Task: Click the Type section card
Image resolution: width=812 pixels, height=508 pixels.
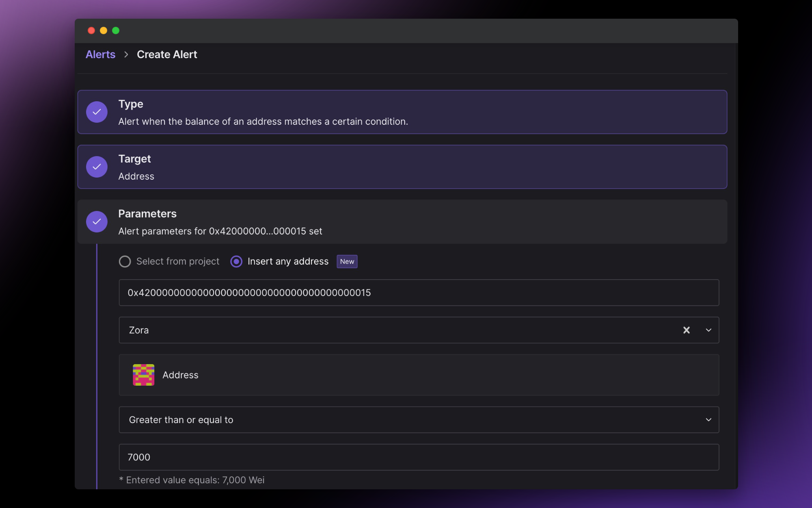Action: pyautogui.click(x=403, y=112)
